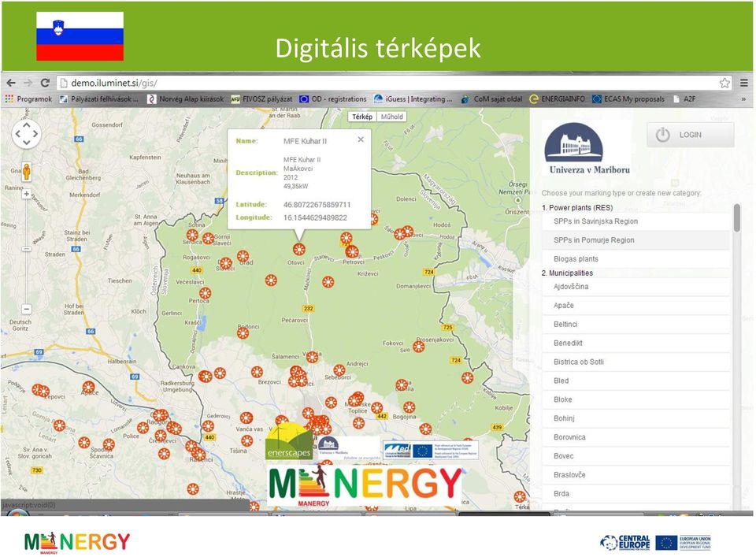Switch to Térkép map view
The image size is (756, 557).
362,117
